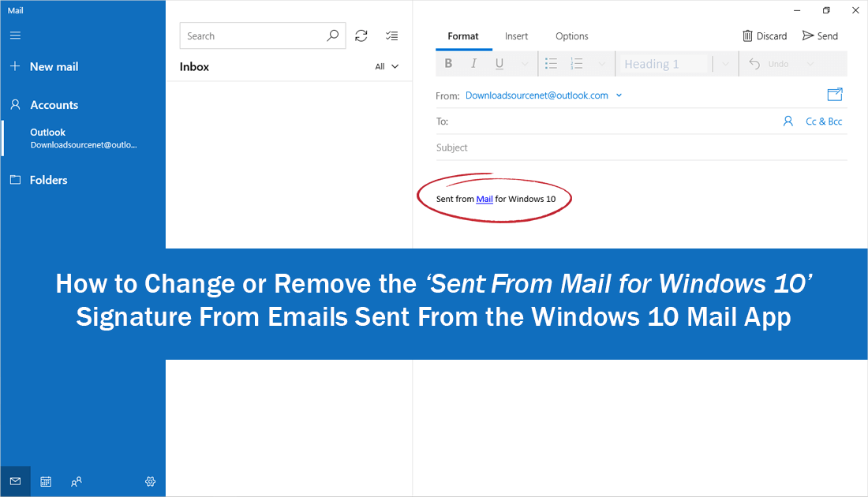Open Settings gear icon
This screenshot has width=868, height=497.
click(150, 481)
